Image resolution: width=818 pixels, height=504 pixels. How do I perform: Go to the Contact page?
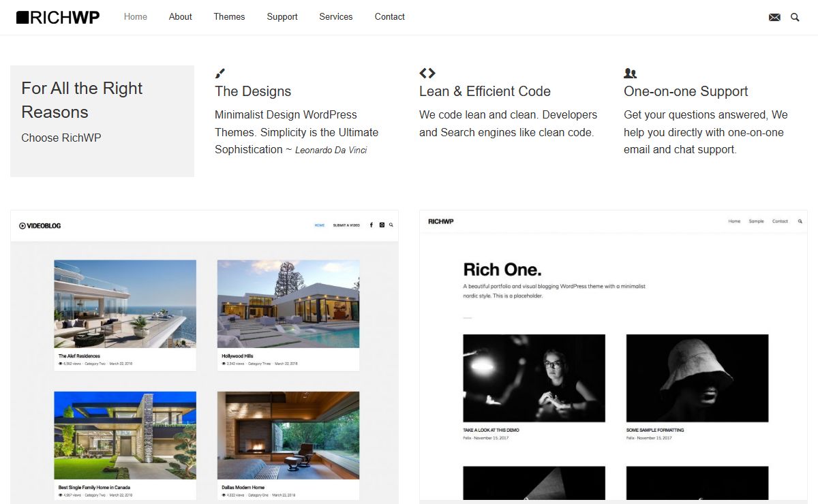click(x=390, y=17)
